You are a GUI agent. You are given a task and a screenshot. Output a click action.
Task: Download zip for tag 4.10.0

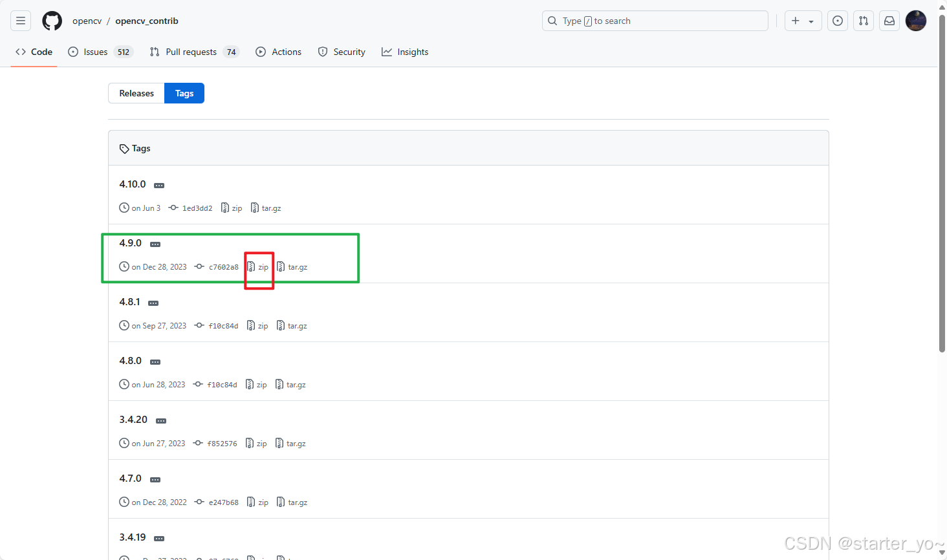click(x=232, y=208)
